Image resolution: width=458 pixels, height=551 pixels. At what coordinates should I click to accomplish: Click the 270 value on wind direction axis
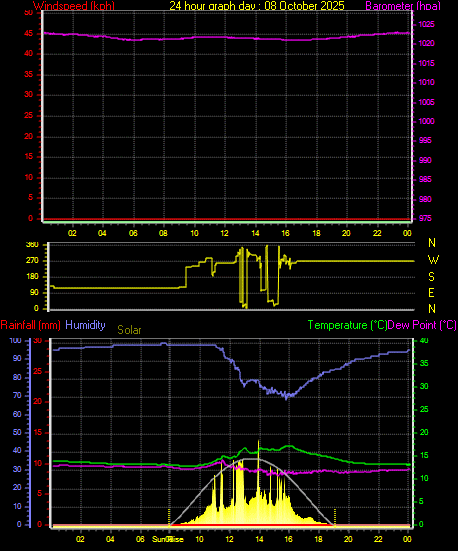pyautogui.click(x=32, y=261)
